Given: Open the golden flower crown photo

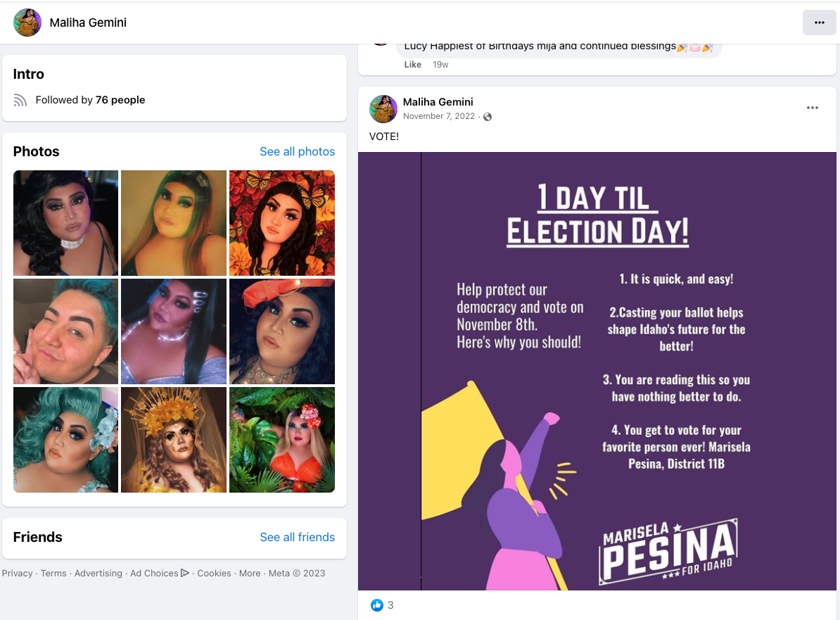Looking at the screenshot, I should (174, 439).
